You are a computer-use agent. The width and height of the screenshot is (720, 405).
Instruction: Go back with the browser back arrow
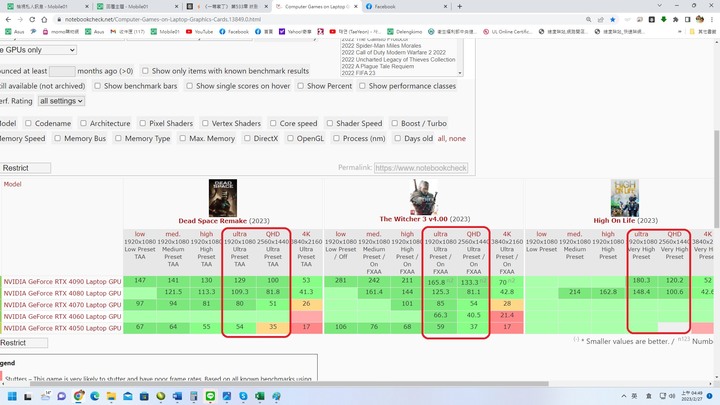8,19
